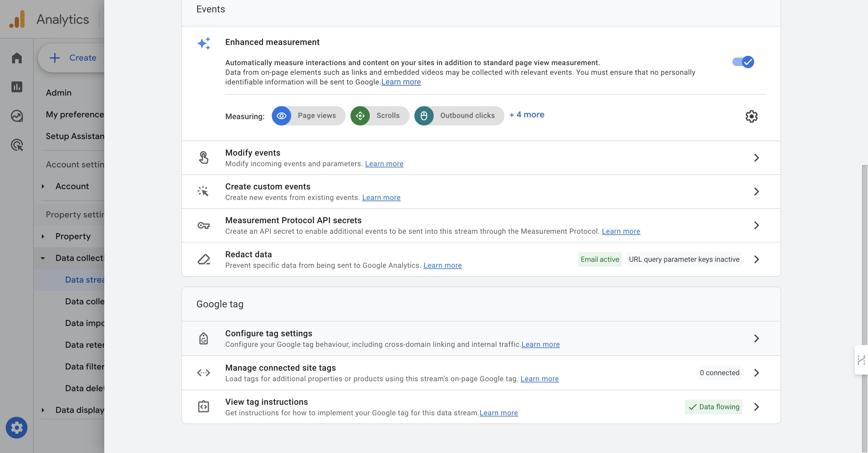Open enhanced measurement settings gear
The image size is (868, 453).
click(751, 116)
